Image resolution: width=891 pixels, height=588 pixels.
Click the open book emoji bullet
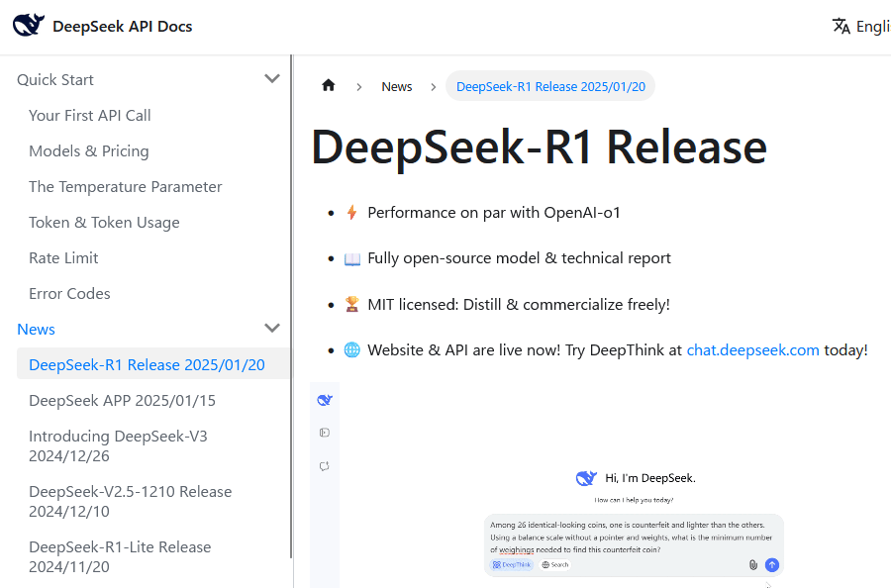pos(351,259)
